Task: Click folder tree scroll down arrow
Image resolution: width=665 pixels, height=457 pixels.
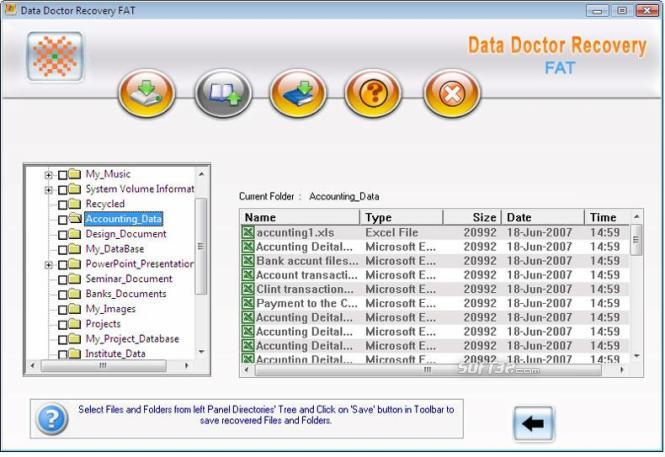Action: coord(201,352)
